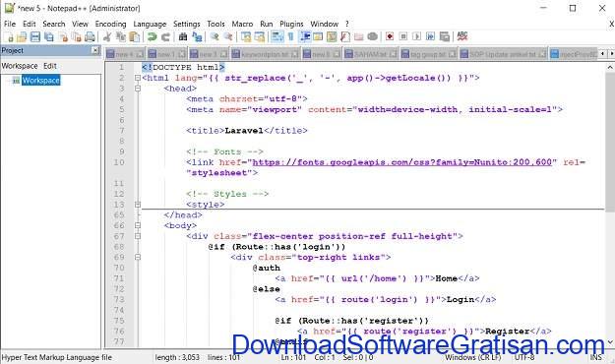Paste clipboard using the Paste icon

pyautogui.click(x=135, y=36)
